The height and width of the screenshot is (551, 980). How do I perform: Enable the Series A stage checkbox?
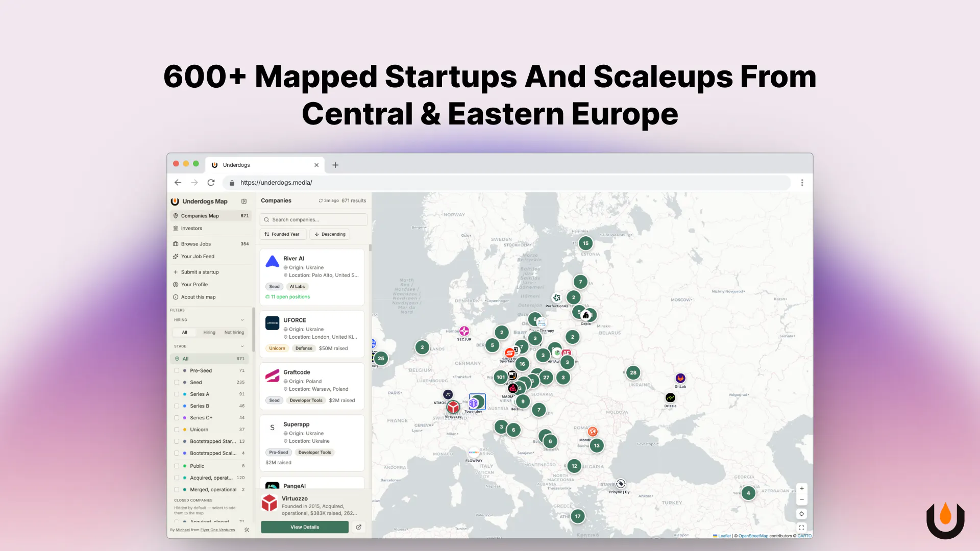177,394
